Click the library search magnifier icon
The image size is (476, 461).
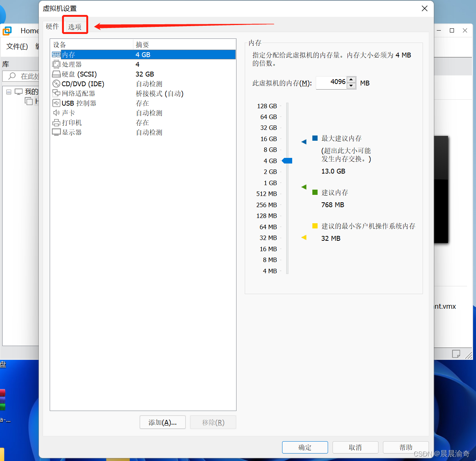coord(12,76)
